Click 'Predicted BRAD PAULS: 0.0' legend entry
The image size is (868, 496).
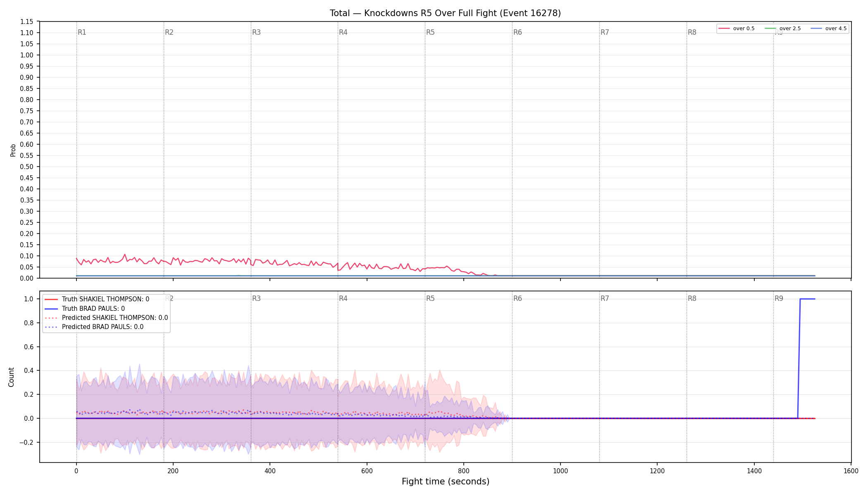(94, 327)
